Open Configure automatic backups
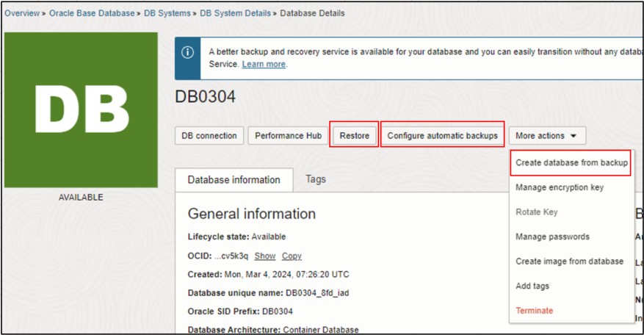 coord(442,136)
